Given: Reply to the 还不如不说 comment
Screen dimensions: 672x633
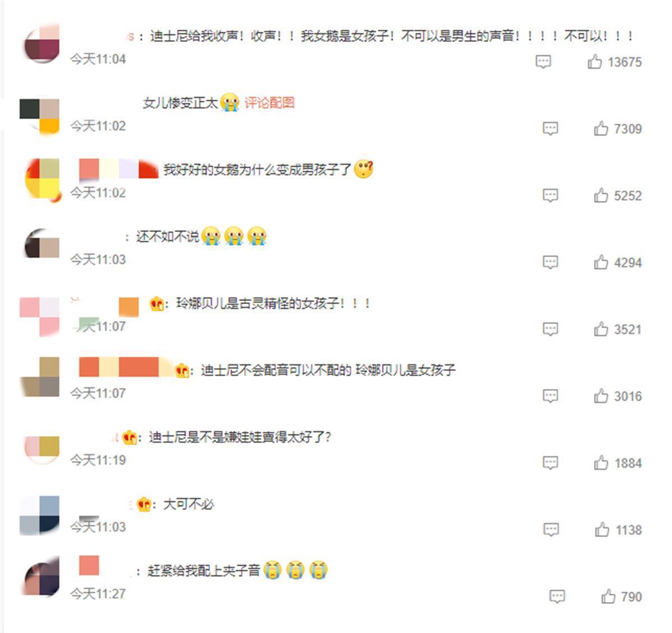Looking at the screenshot, I should (x=550, y=262).
